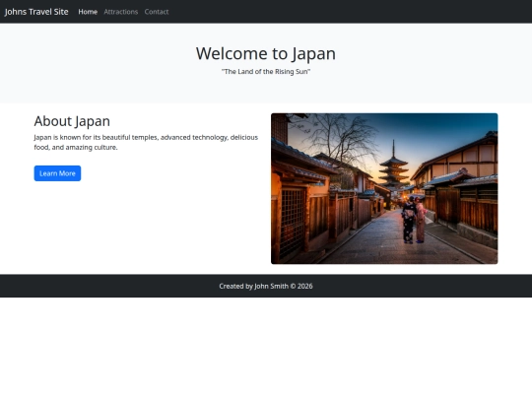Click the bare tree in the photo
The width and height of the screenshot is (532, 399).
(x=339, y=139)
